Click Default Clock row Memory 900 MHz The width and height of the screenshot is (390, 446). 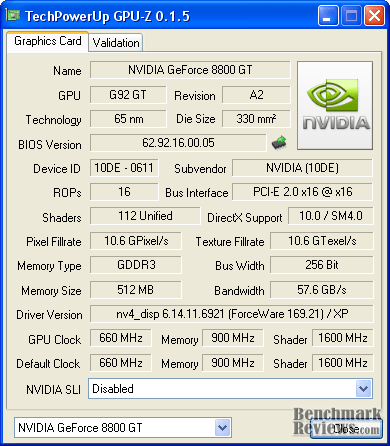pyautogui.click(x=233, y=363)
